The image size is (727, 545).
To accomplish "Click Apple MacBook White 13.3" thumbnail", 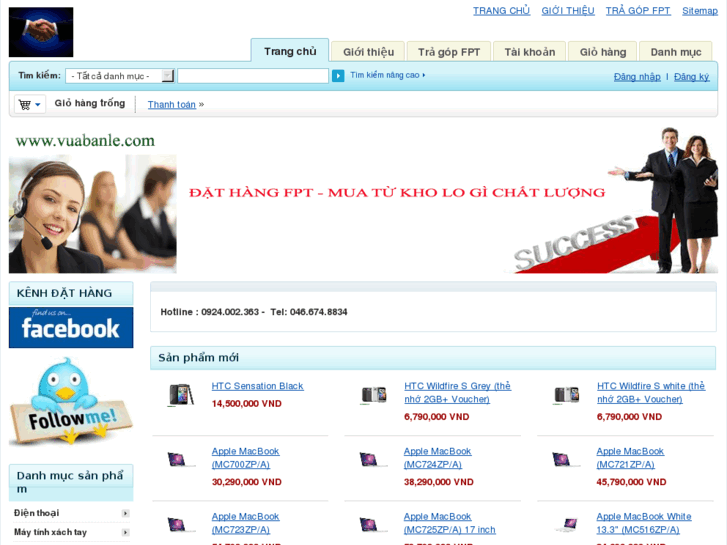I will pyautogui.click(x=567, y=525).
